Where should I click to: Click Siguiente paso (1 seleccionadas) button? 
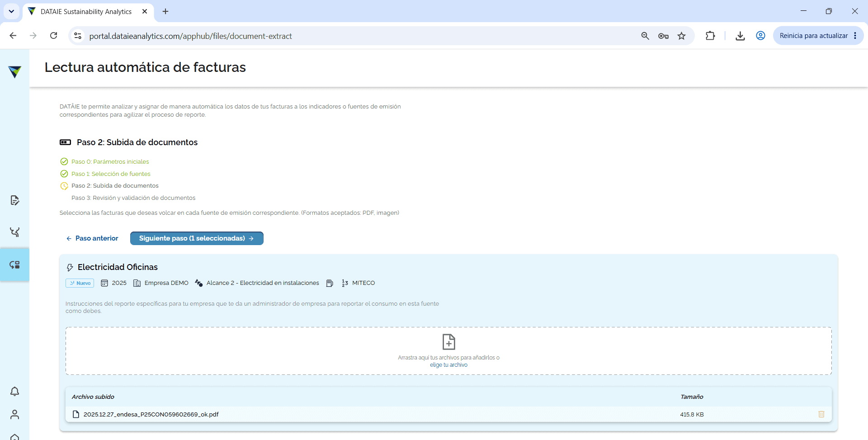[197, 238]
